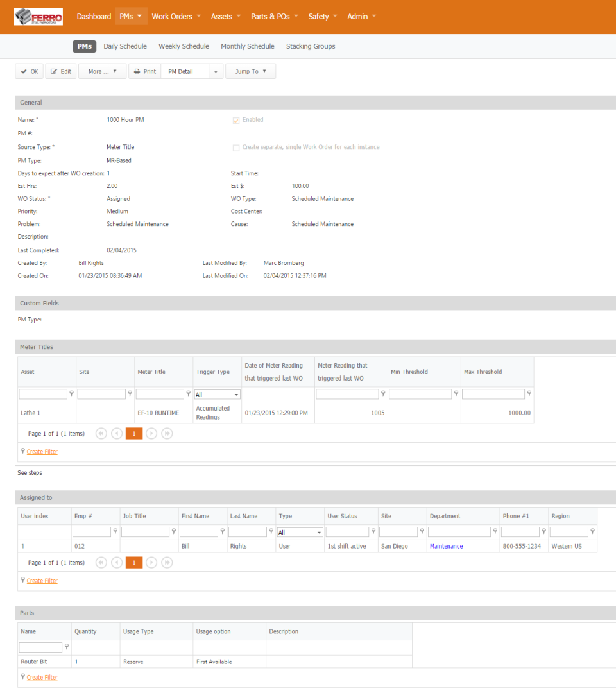616x693 pixels.
Task: Open the Maintenance department link
Action: point(447,546)
